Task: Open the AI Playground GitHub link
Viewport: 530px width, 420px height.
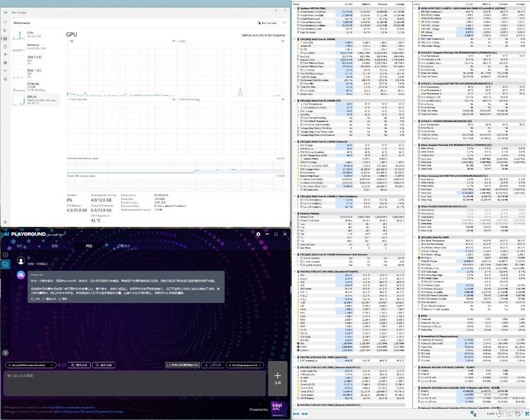Action: pyautogui.click(x=72, y=407)
